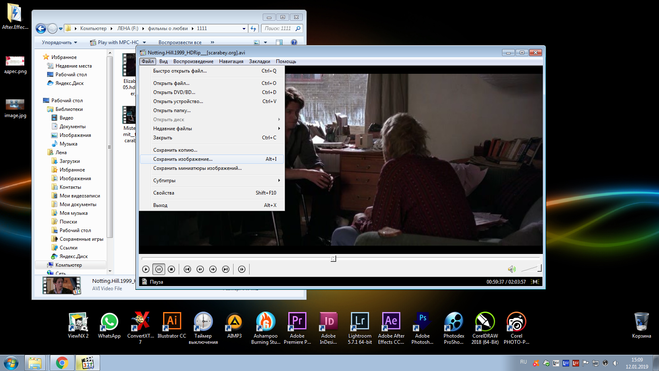Open Google Chrome from the taskbar
659x371 pixels.
point(62,363)
